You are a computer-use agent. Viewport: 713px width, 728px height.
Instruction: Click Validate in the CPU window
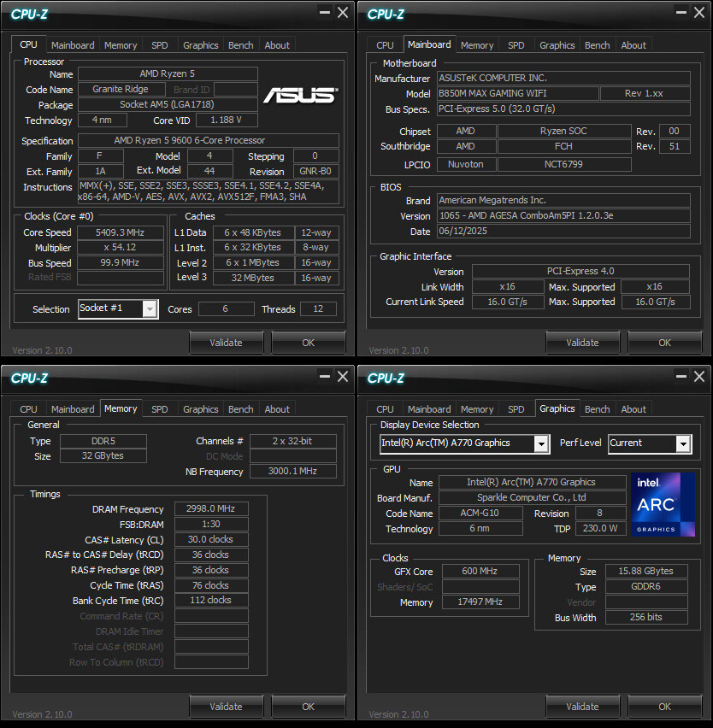click(226, 342)
